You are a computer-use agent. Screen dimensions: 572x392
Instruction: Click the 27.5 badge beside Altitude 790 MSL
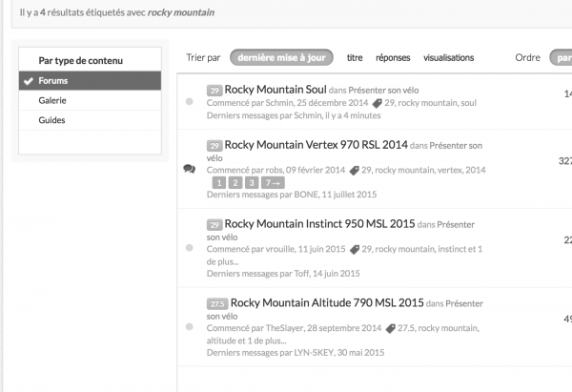point(217,303)
